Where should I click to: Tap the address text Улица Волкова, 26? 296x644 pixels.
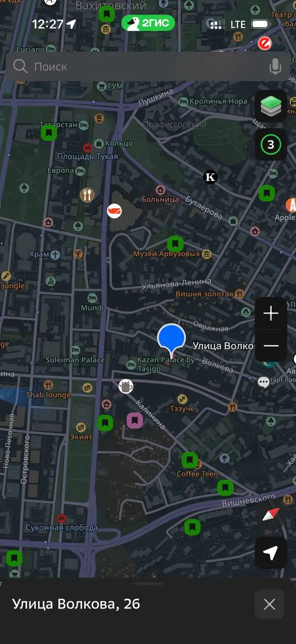coord(76,604)
